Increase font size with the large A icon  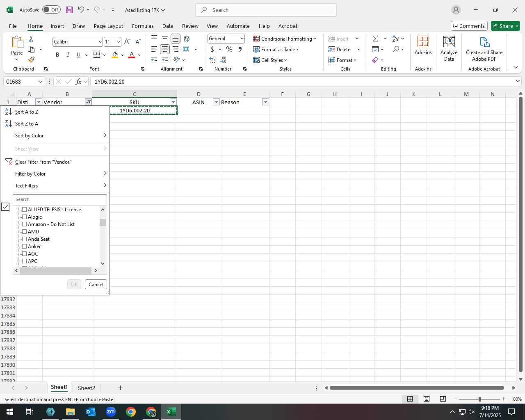[x=127, y=42]
